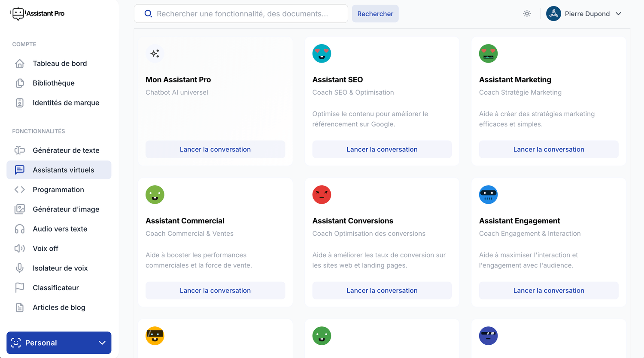644x358 pixels.
Task: Open the Pierre Dupond account menu chevron
Action: click(x=618, y=14)
